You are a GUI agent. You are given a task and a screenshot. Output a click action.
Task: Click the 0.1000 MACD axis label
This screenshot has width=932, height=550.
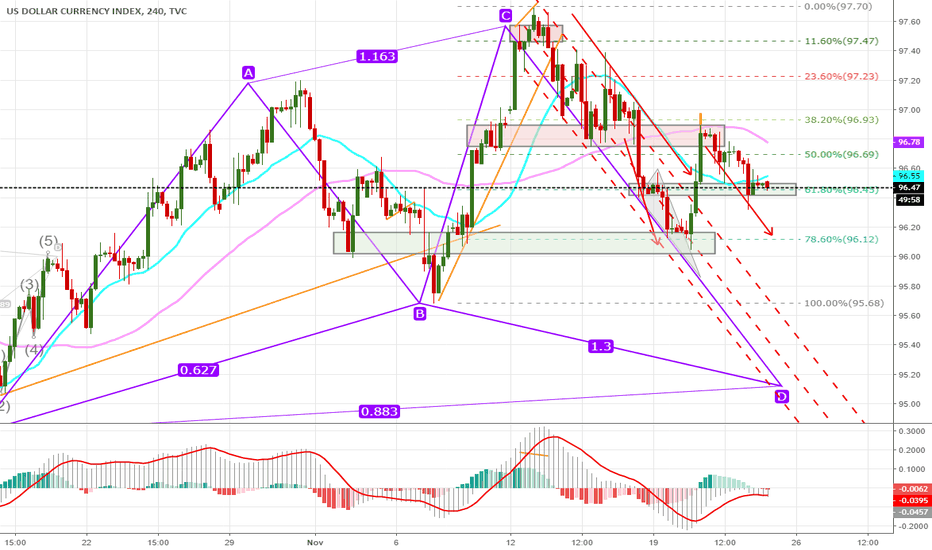click(911, 469)
